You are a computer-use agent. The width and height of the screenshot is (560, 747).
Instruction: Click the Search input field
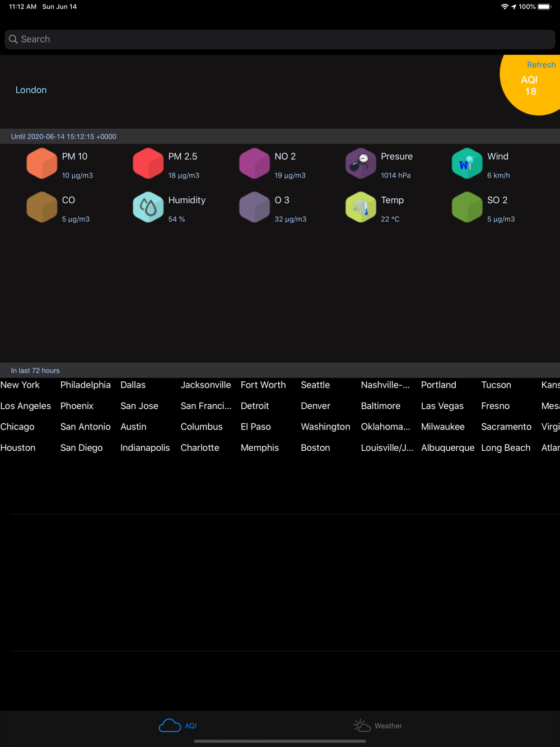pyautogui.click(x=280, y=39)
